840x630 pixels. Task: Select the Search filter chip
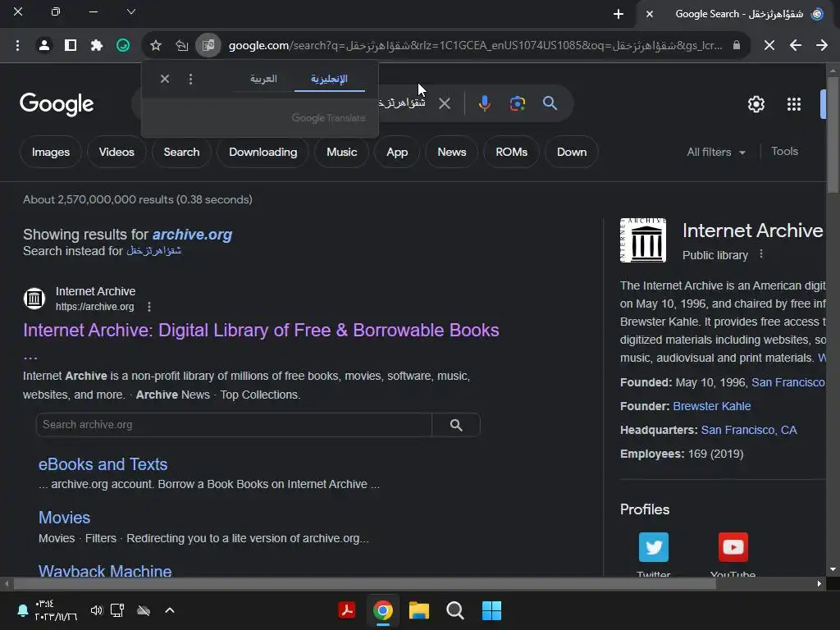coord(181,152)
